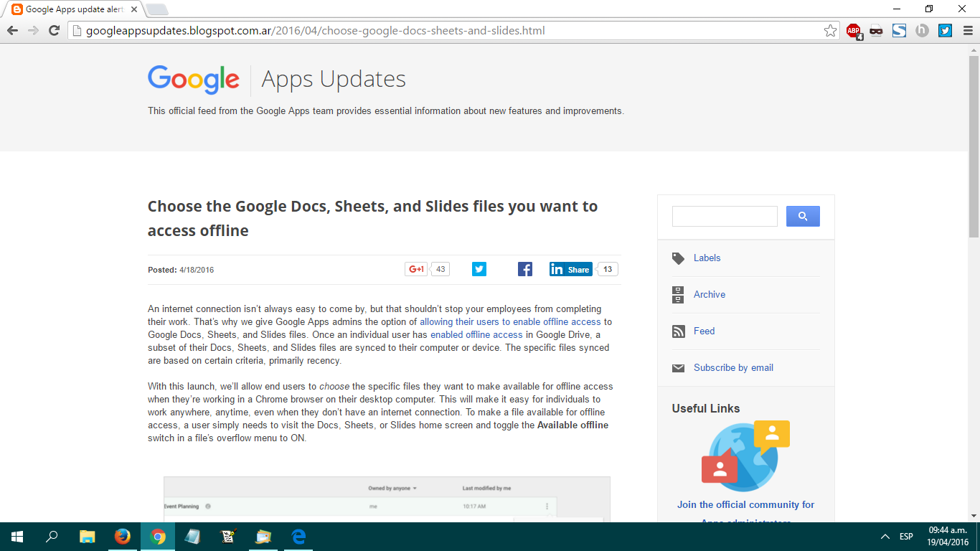Go back with the browser back arrow
This screenshot has width=980, height=551.
coord(12,30)
